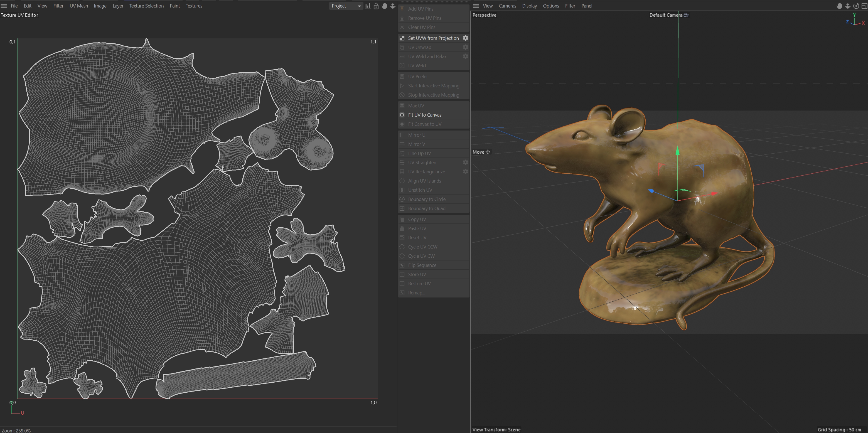868x433 pixels.
Task: Click the UV editor histogram bars icon
Action: click(x=368, y=6)
